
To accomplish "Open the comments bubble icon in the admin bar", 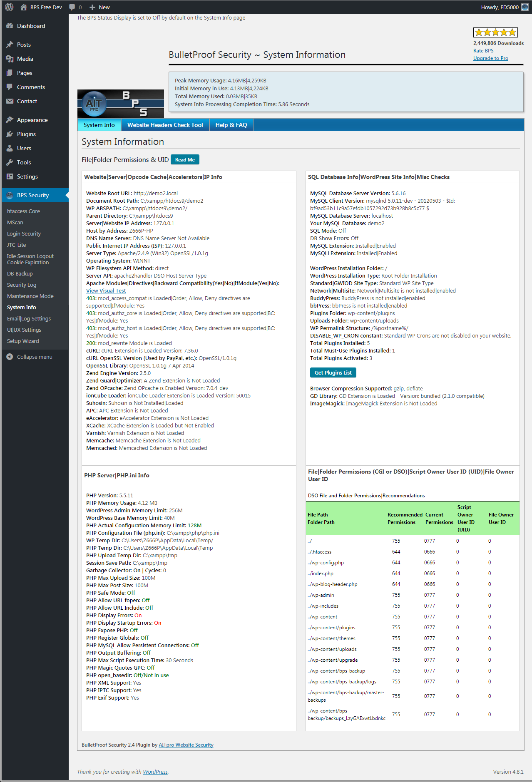I will [72, 7].
